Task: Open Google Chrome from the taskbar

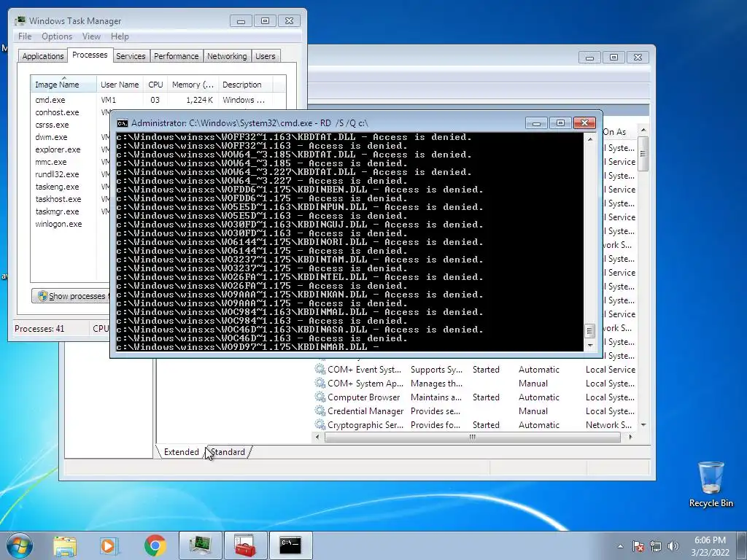Action: pyautogui.click(x=155, y=545)
